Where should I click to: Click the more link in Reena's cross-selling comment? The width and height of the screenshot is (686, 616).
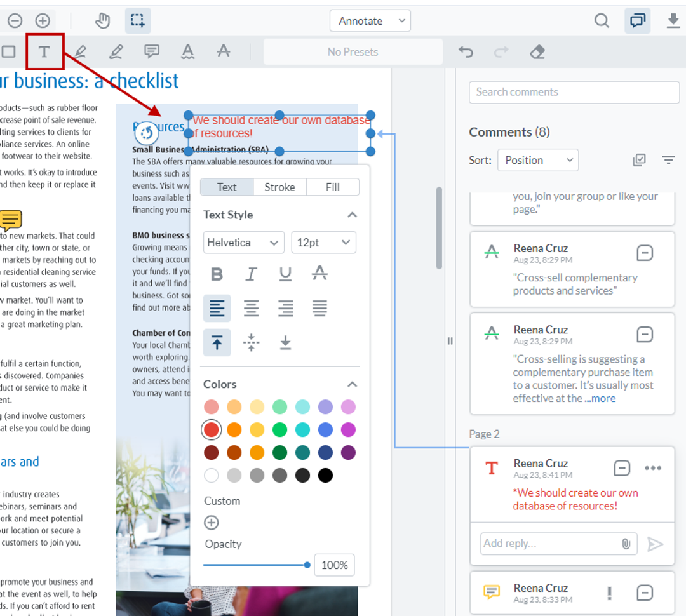pyautogui.click(x=600, y=398)
